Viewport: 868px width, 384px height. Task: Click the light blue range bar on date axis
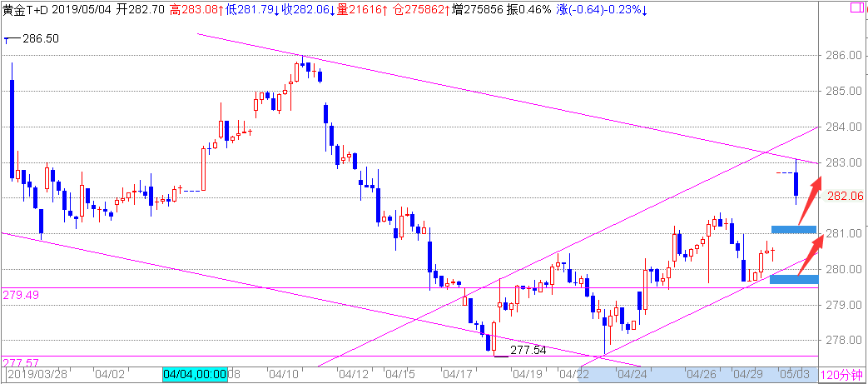pos(698,374)
